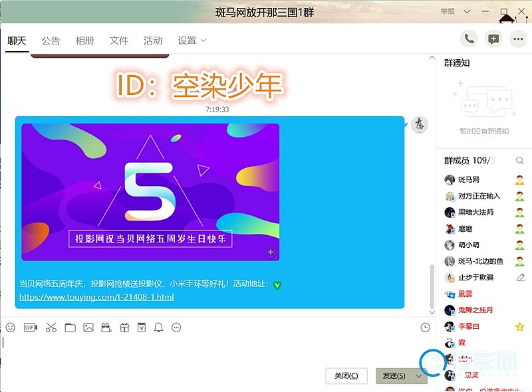Click the chat scroll-to-top arrow
This screenshot has width=532, height=392.
click(x=432, y=57)
